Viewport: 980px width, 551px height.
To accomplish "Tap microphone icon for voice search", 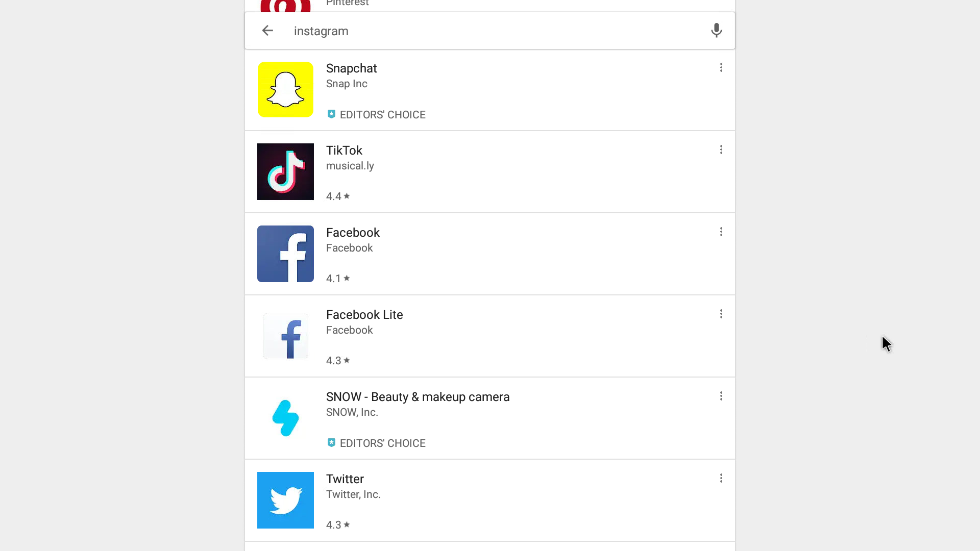I will (716, 30).
